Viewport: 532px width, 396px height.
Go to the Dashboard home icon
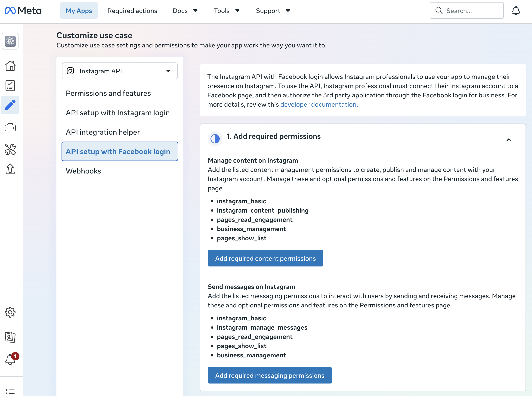[x=10, y=66]
